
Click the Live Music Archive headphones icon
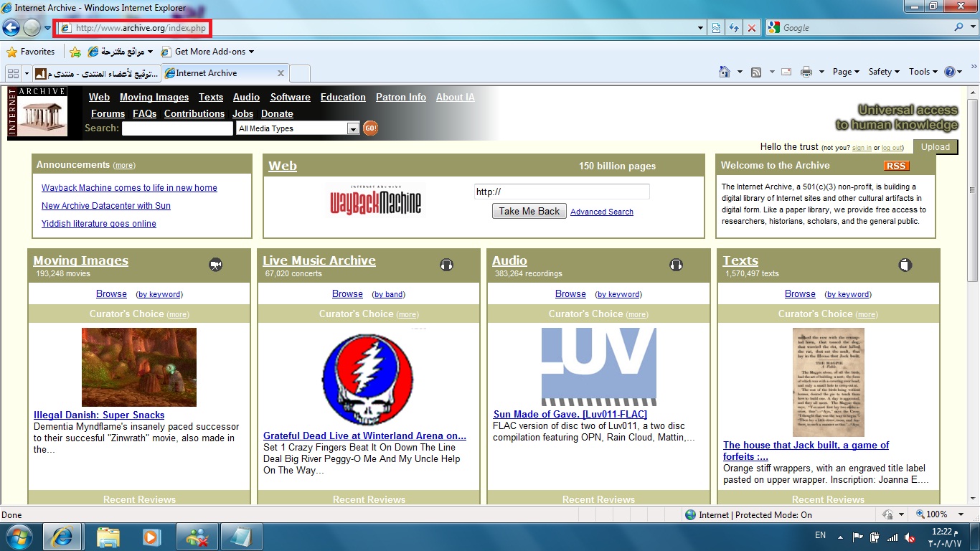[446, 265]
